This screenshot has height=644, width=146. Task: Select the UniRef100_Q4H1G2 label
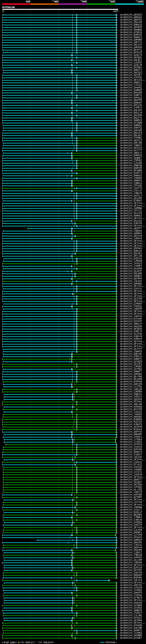[x=131, y=98]
